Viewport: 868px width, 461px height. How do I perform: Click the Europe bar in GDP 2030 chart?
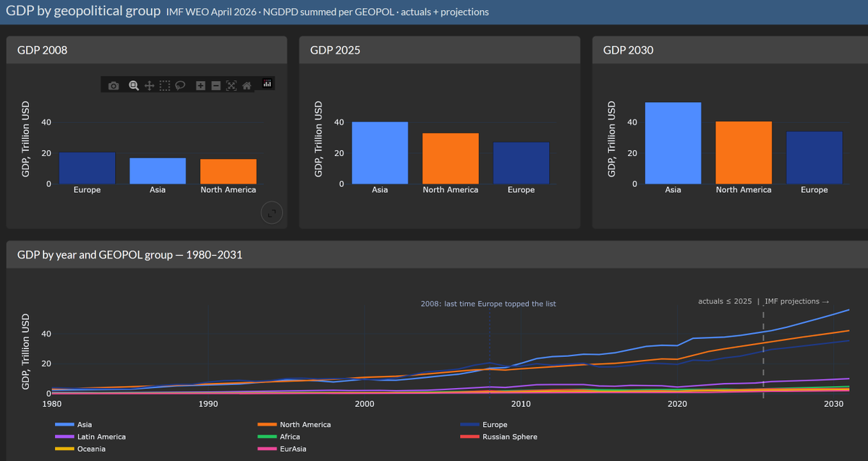pos(814,158)
